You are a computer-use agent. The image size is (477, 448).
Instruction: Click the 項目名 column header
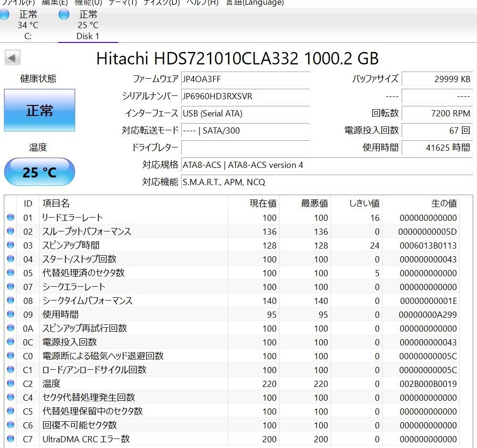133,203
